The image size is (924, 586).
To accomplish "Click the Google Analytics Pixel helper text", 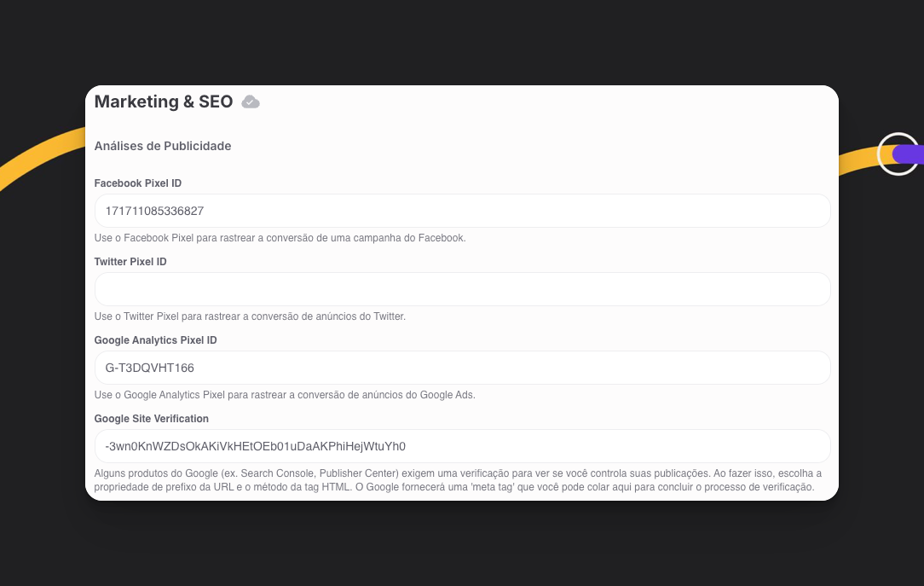I will [285, 395].
